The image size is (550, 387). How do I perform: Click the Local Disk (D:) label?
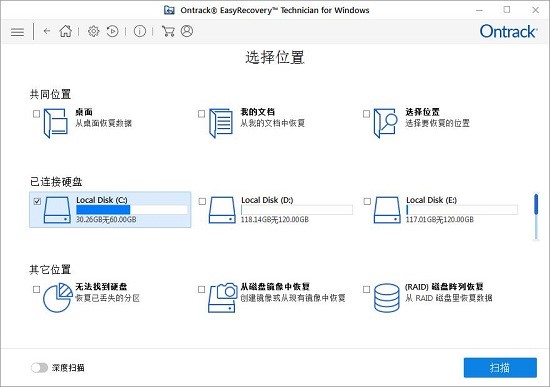(x=267, y=200)
